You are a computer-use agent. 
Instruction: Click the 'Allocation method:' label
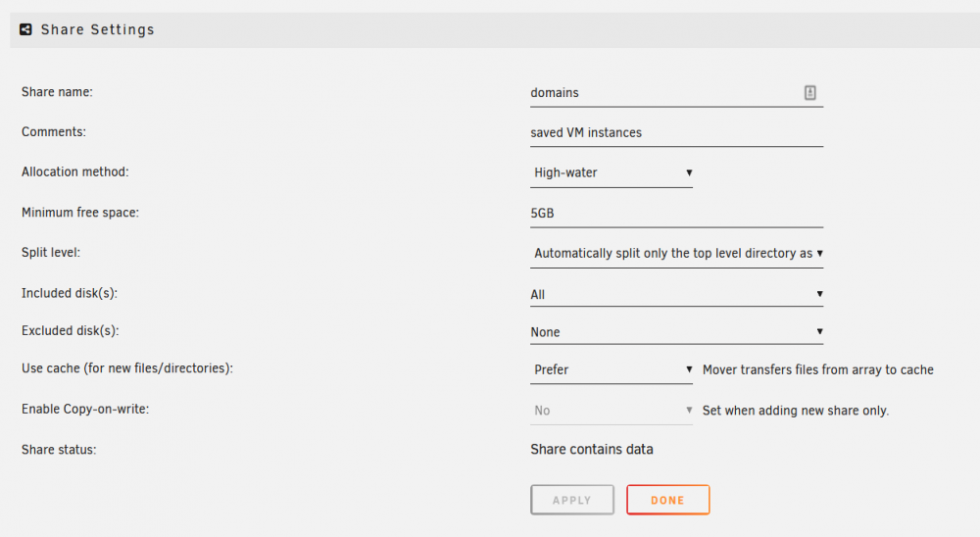pos(75,171)
